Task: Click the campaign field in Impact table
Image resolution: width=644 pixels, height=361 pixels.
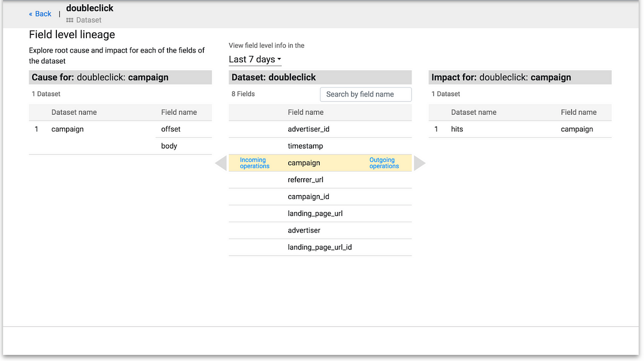Action: pyautogui.click(x=577, y=129)
